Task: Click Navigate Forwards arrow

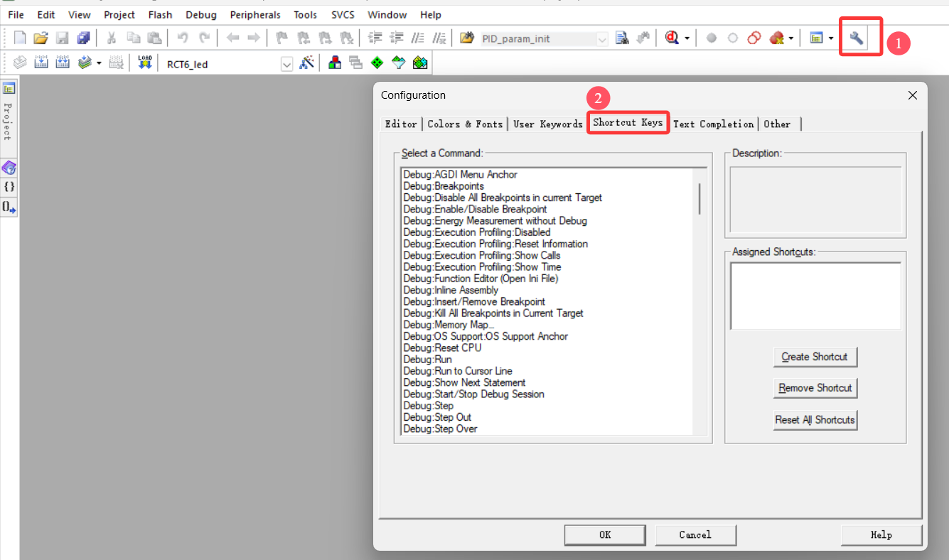Action: click(253, 38)
